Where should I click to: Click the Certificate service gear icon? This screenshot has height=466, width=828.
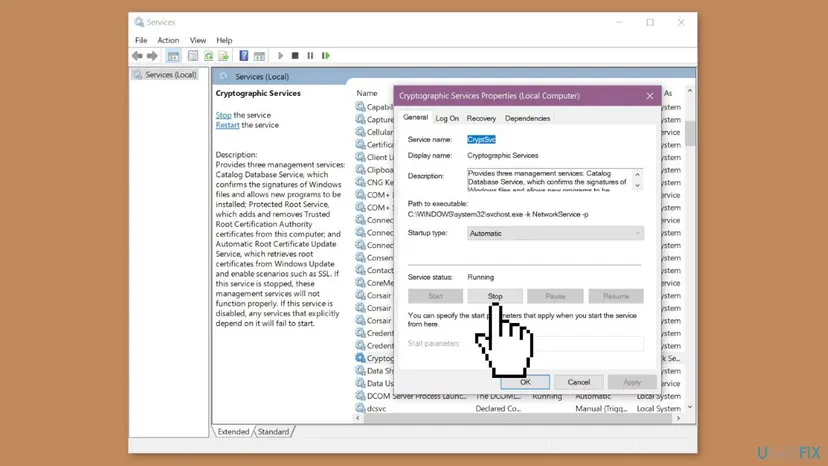360,144
